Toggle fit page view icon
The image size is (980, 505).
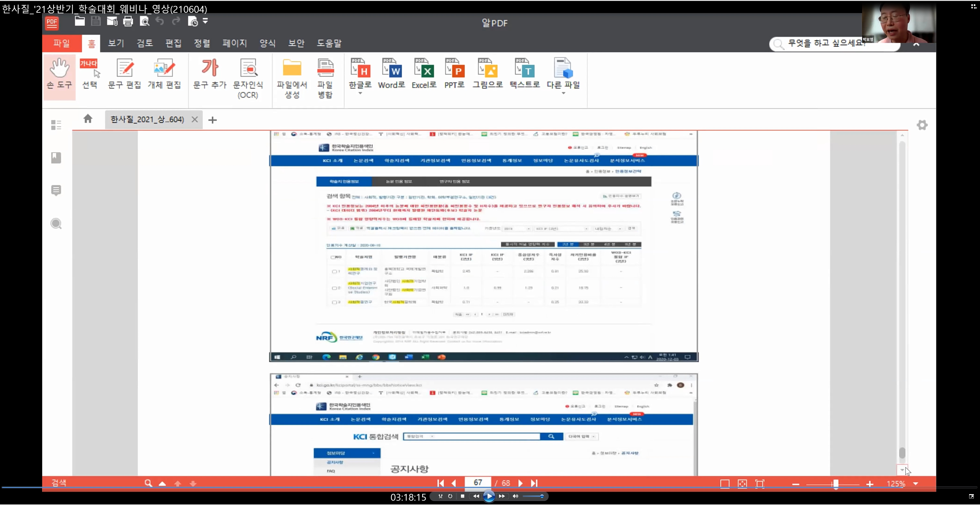tap(742, 484)
